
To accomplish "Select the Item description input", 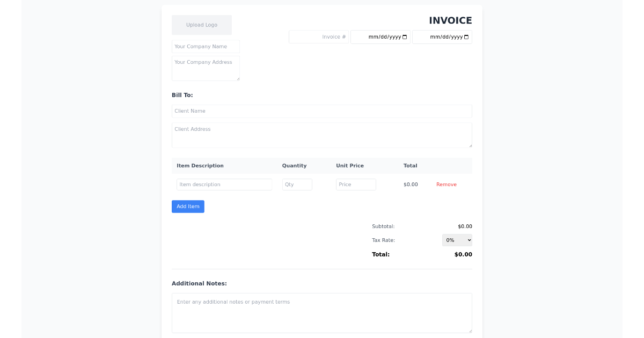I will pos(224,185).
